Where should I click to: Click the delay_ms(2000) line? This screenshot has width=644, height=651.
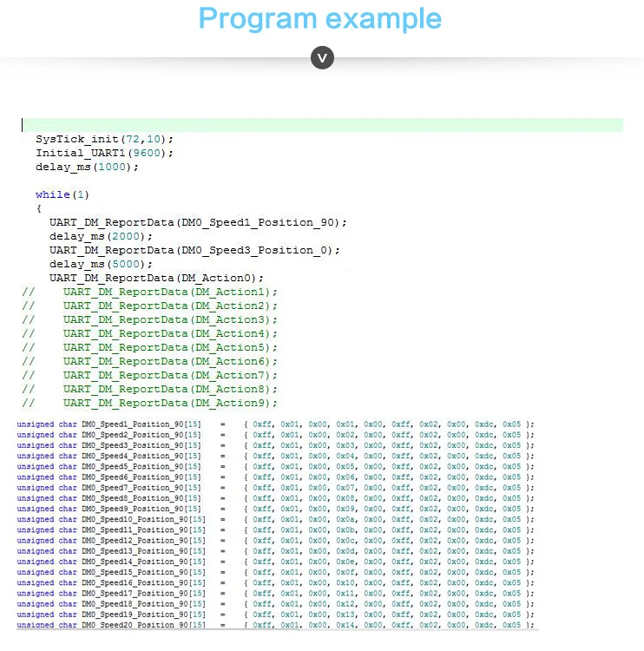pos(101,236)
